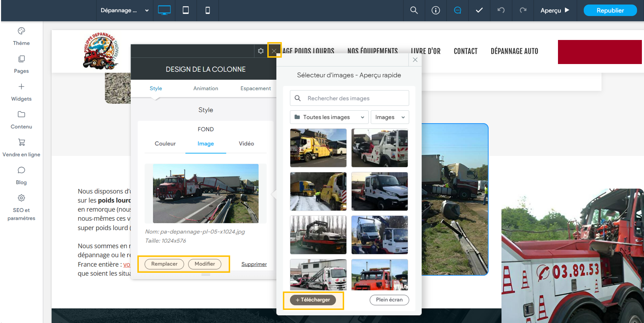Click the Télécharger upload button
Image resolution: width=644 pixels, height=323 pixels.
pos(313,300)
